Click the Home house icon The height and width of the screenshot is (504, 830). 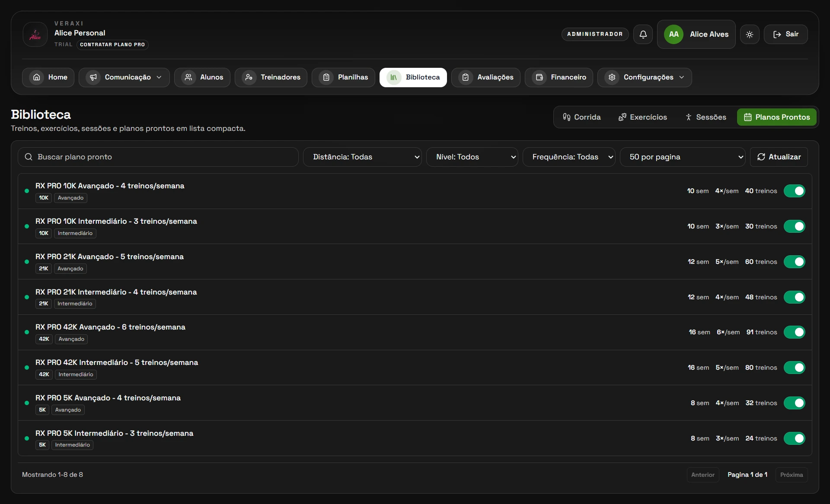point(37,77)
